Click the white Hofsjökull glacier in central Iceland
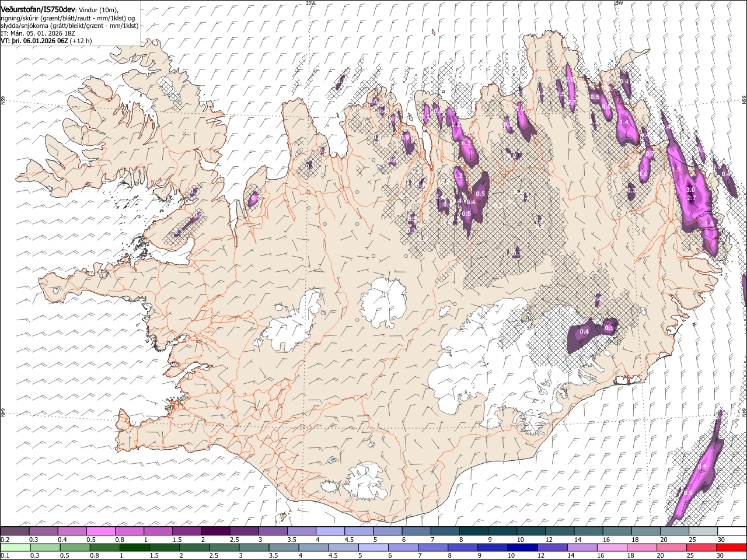Viewport: 747px width, 560px height. click(x=383, y=303)
